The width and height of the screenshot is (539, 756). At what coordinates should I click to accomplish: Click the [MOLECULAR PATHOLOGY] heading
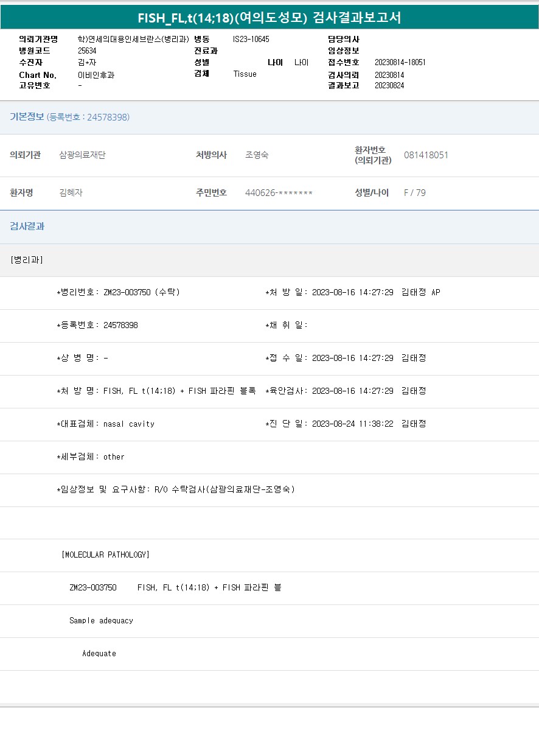point(105,555)
